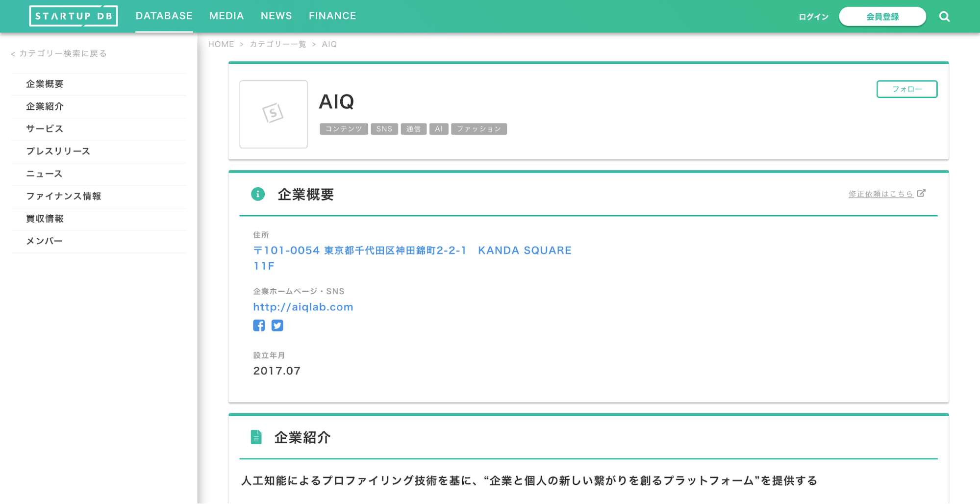
Task: Open the 修正依頼はこちら link
Action: coord(881,194)
